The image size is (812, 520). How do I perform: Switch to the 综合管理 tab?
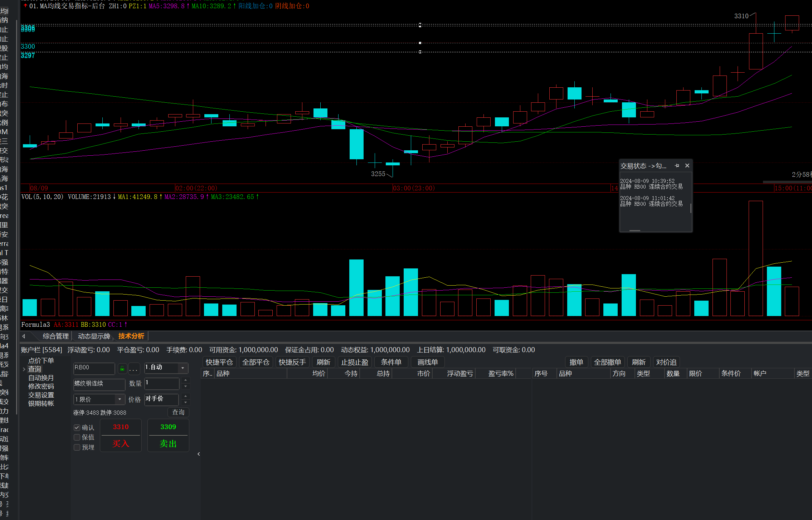pos(55,336)
